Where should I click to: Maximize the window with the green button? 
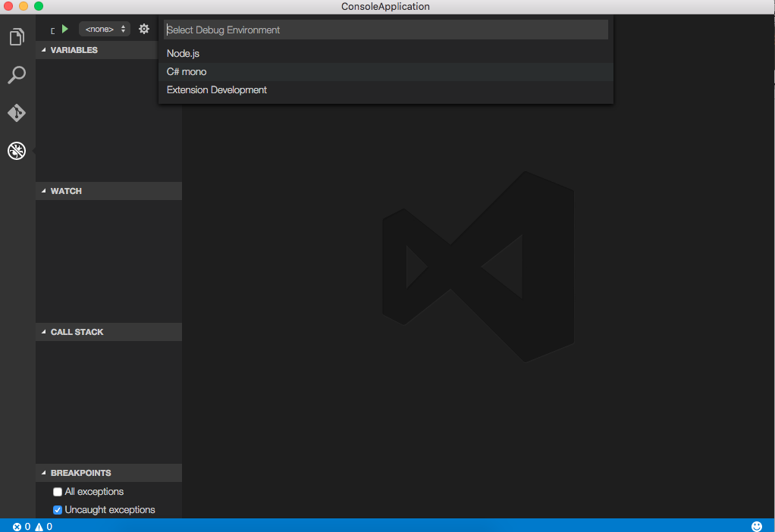coord(39,6)
